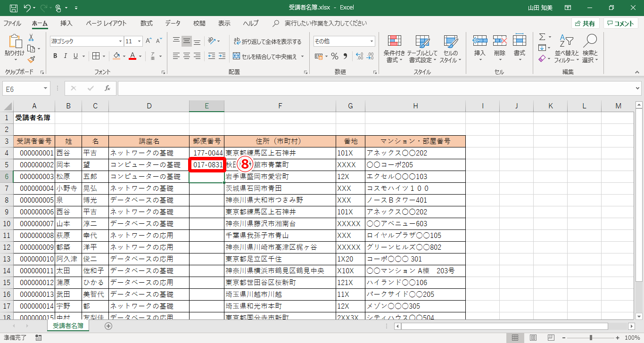Image resolution: width=644 pixels, height=343 pixels.
Task: Toggle 折り返して全体を表示する wrap text
Action: point(267,41)
